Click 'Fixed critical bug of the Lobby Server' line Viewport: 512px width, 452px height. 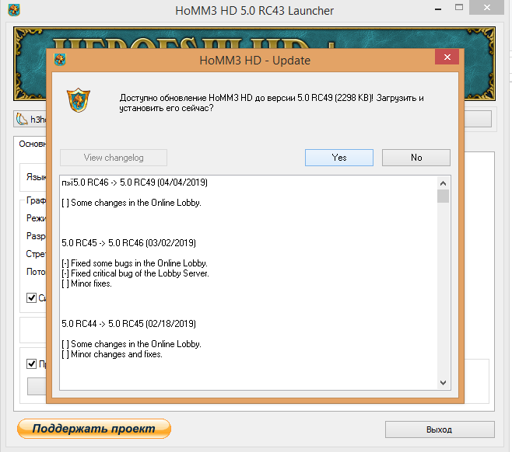coord(135,273)
